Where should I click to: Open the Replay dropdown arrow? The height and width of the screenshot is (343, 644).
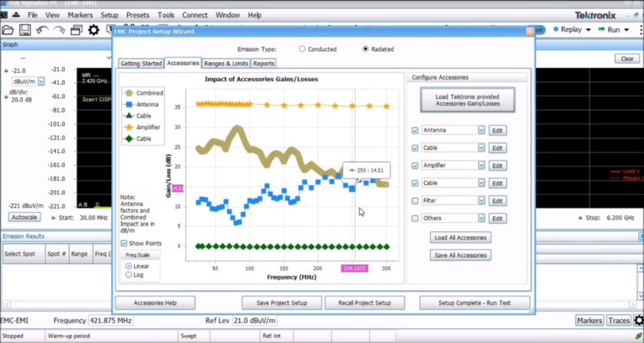tap(588, 30)
